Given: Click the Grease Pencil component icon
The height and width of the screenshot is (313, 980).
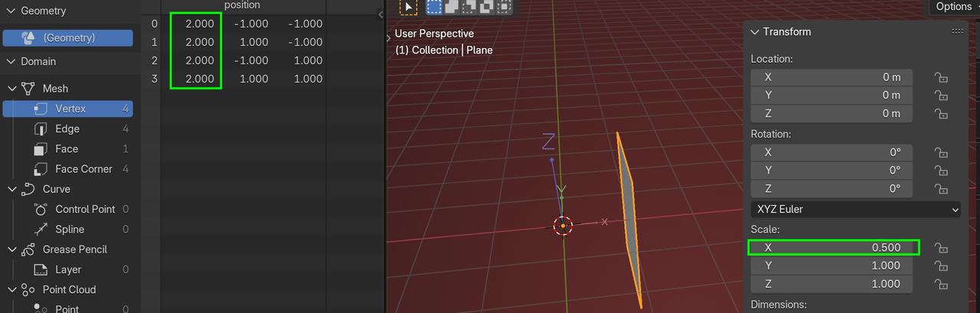Looking at the screenshot, I should tap(28, 249).
